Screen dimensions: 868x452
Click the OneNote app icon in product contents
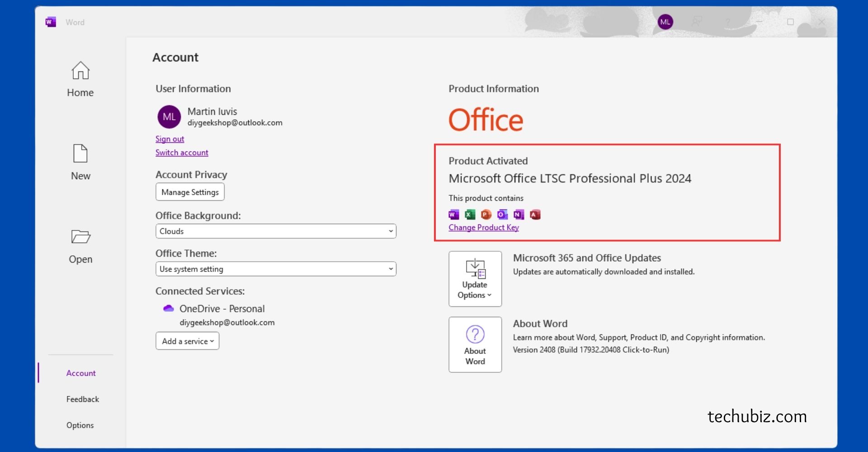coord(519,215)
